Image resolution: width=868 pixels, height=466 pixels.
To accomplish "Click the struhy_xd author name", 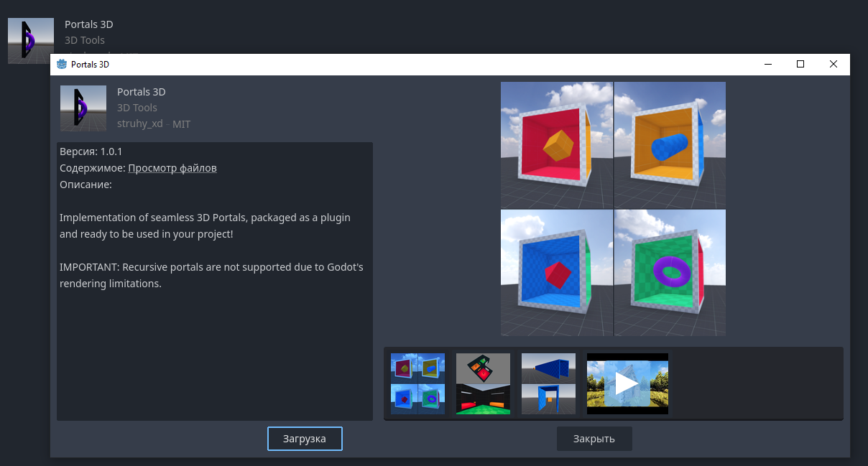I will click(x=140, y=124).
